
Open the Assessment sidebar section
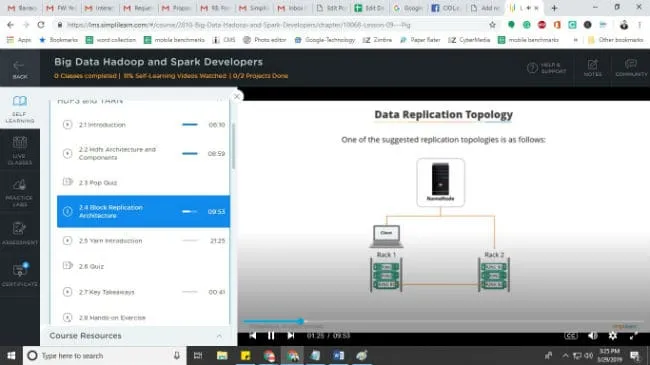coord(19,234)
